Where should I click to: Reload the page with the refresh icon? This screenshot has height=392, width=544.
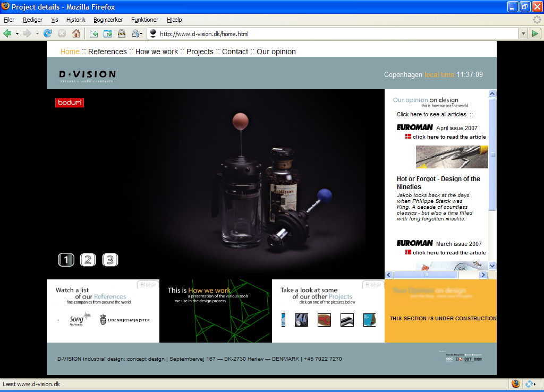point(47,33)
